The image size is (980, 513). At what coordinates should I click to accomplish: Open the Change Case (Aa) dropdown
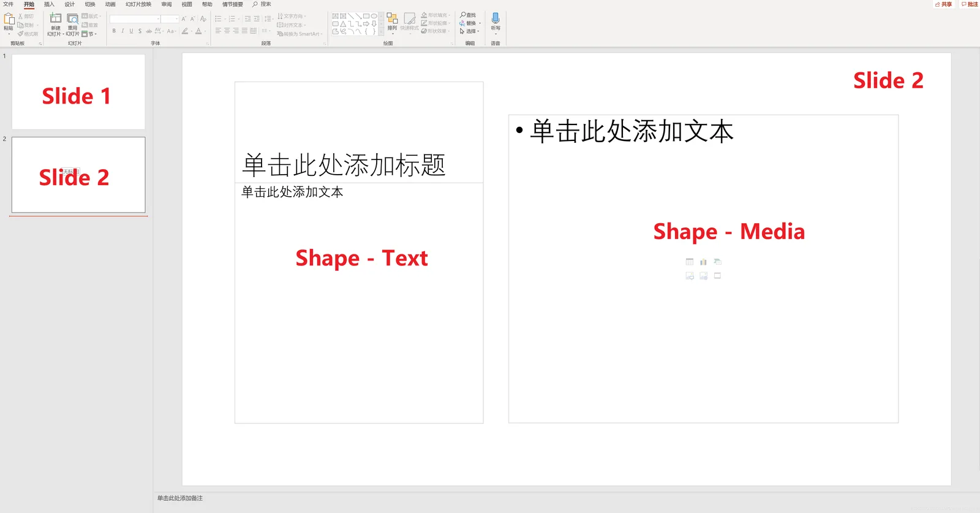tap(171, 31)
